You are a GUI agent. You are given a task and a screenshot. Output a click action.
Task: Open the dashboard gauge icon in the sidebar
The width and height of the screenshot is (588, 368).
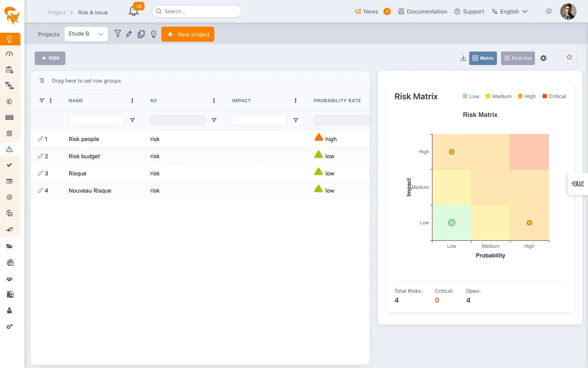tap(9, 54)
